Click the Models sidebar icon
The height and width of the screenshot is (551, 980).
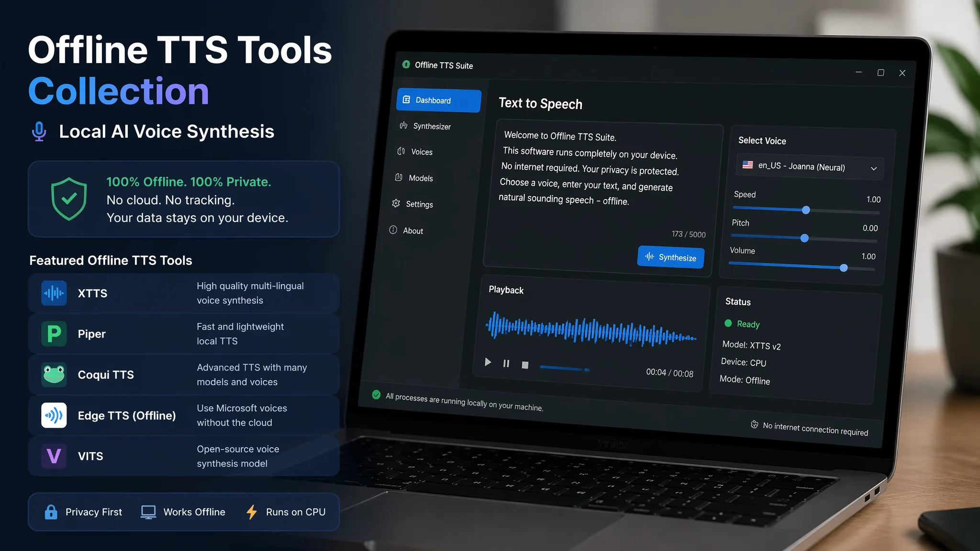(x=399, y=177)
